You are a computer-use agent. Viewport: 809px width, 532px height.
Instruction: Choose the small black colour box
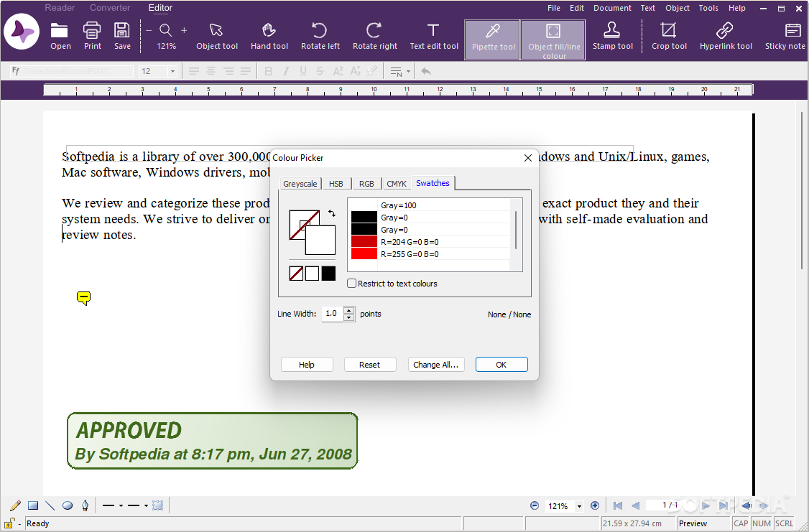328,274
